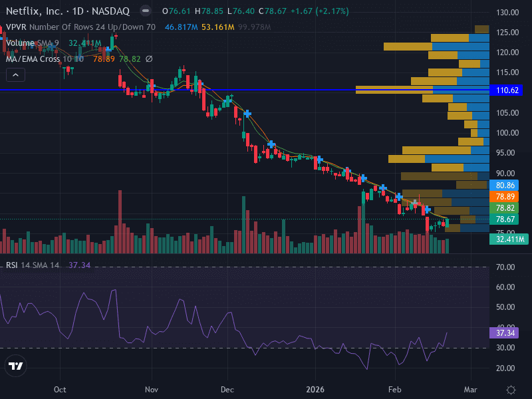Select the RSI 14 SMA 14 legend
The width and height of the screenshot is (532, 399).
point(33,265)
